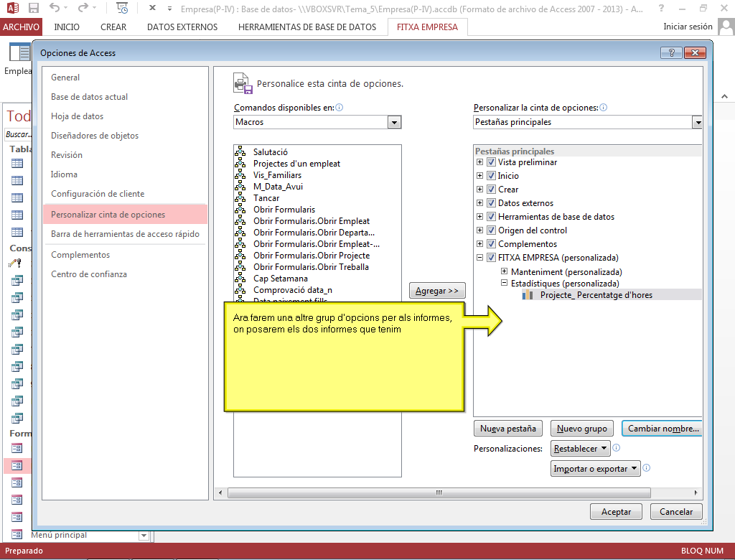Uncheck the Origen del control checkbox
Viewport: 735px width, 560px height.
(491, 230)
